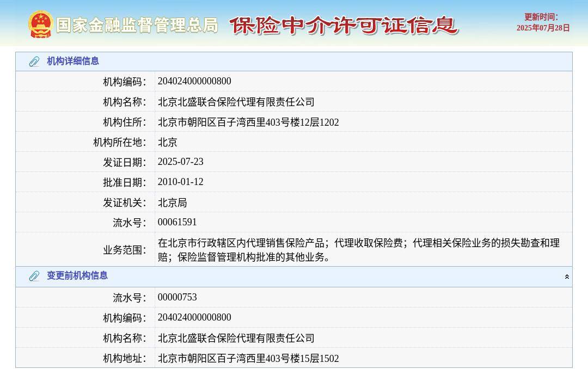
Task: Click the 机构地址 field label
Action: (125, 359)
